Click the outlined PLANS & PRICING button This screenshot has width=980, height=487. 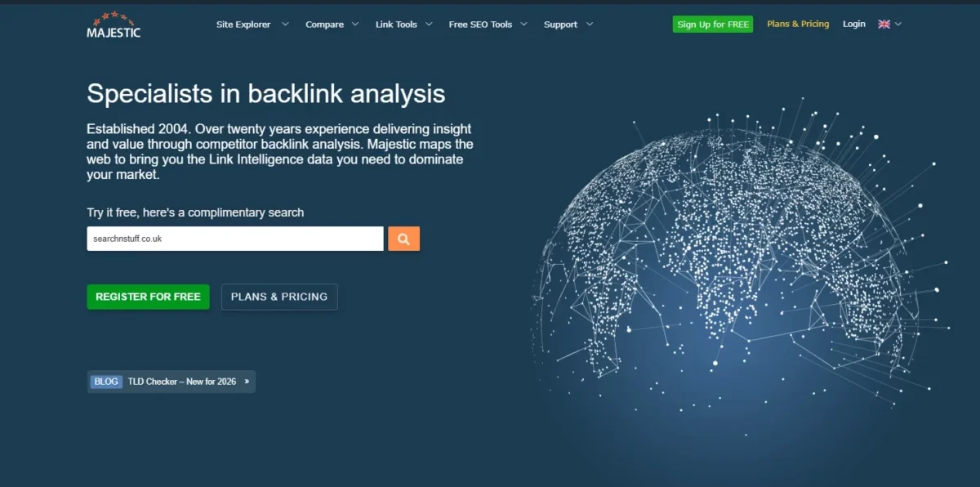279,297
